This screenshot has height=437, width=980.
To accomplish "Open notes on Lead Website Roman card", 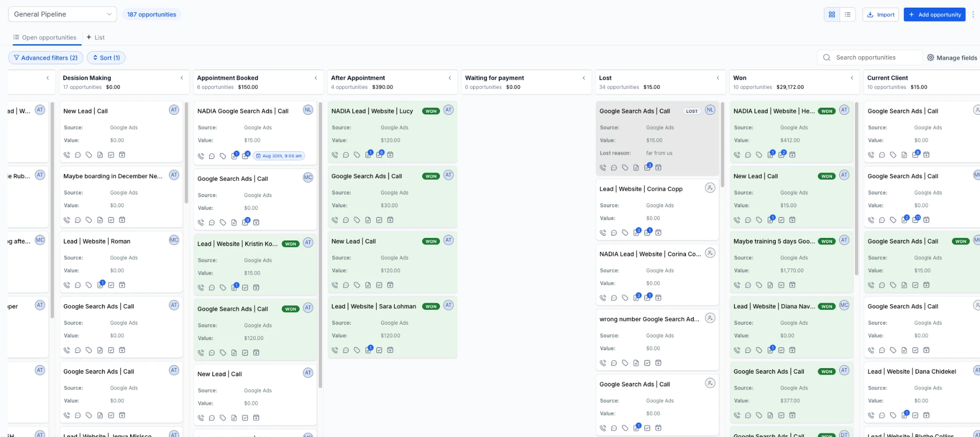I will click(100, 285).
